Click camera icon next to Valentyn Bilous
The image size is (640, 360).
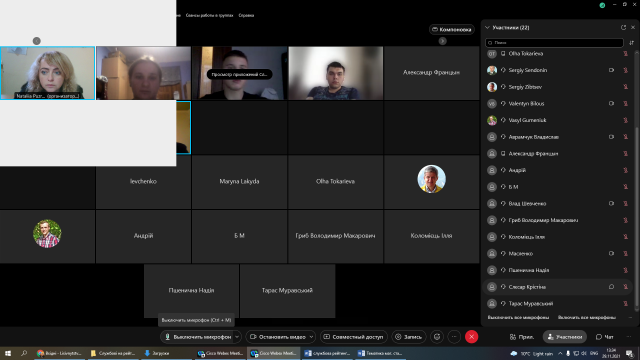[x=611, y=104]
